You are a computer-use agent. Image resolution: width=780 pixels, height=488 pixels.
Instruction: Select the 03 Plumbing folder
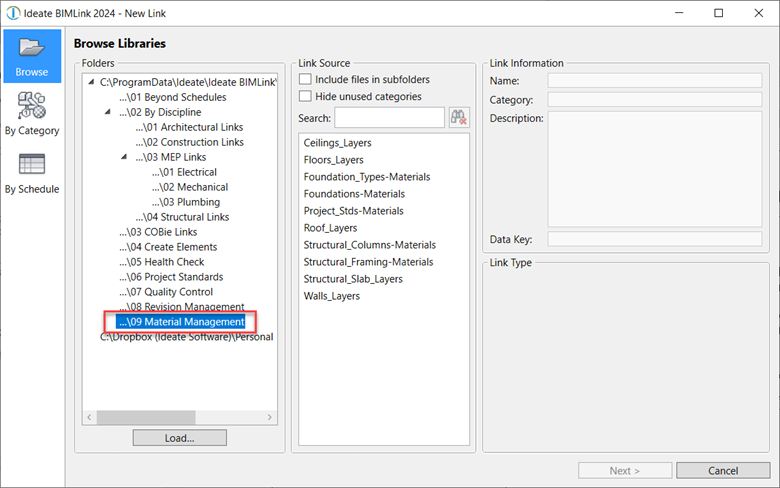[186, 201]
